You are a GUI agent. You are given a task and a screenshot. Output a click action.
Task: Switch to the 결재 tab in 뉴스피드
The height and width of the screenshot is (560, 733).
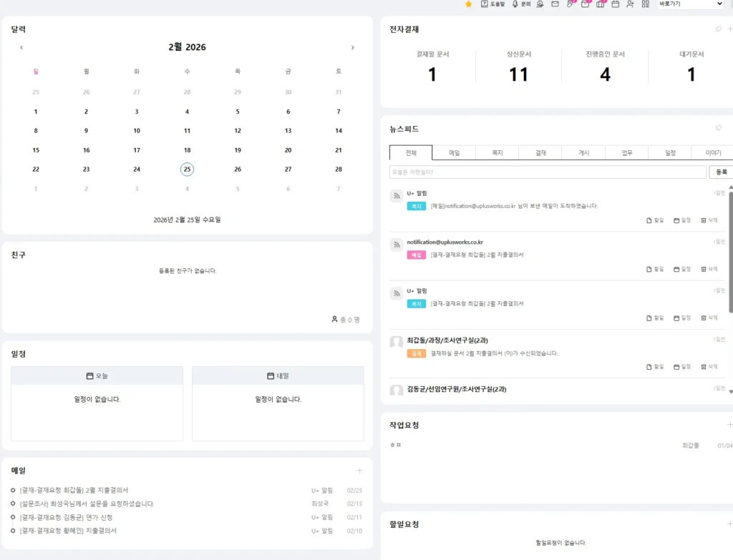(540, 153)
